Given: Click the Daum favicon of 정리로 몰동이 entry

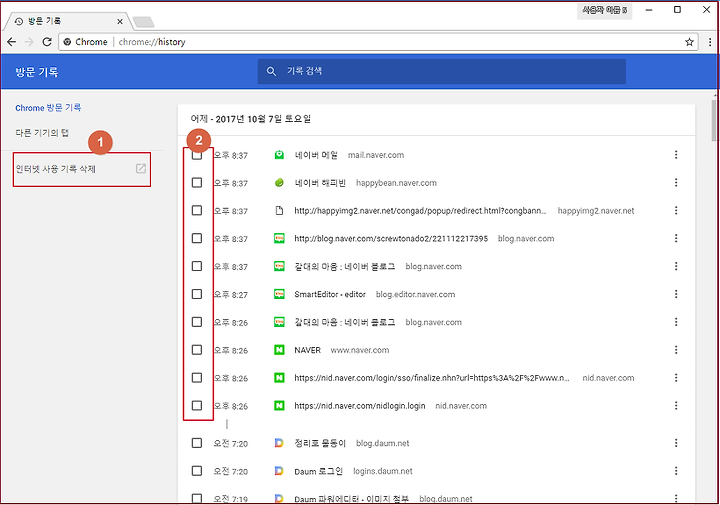Looking at the screenshot, I should coord(279,443).
